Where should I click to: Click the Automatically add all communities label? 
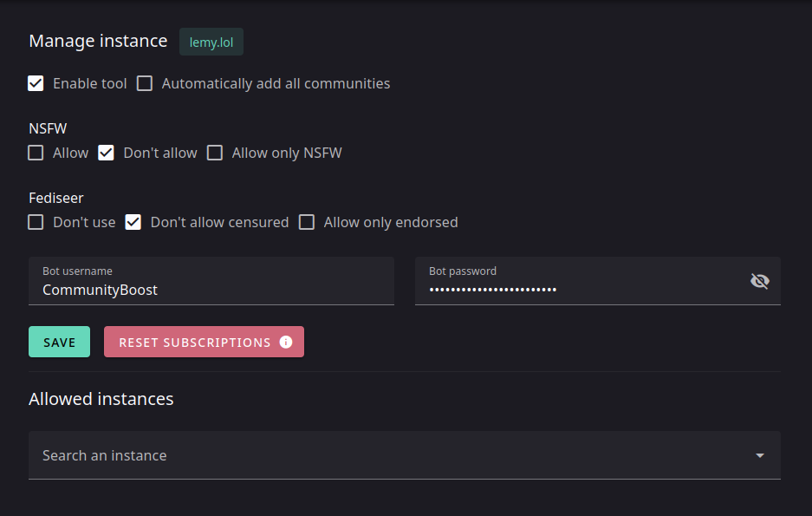pyautogui.click(x=276, y=83)
